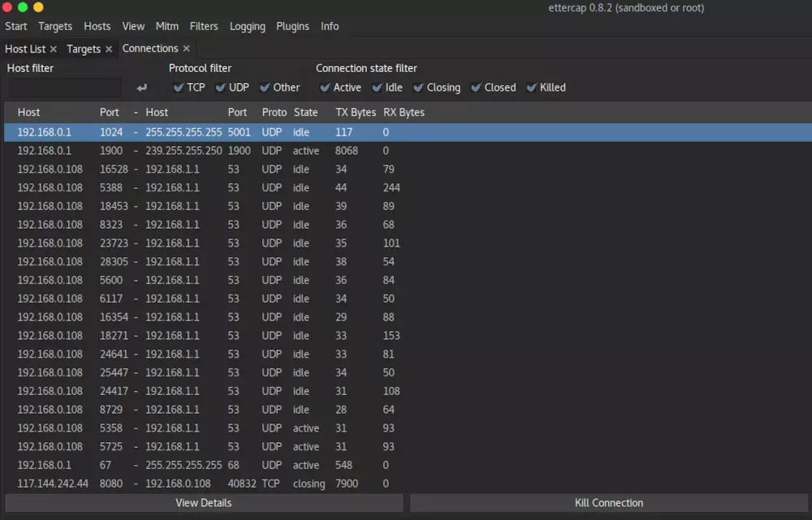Screen dimensions: 812x520
Task: Select the connection from port 67 to port 68
Action: tap(408, 465)
